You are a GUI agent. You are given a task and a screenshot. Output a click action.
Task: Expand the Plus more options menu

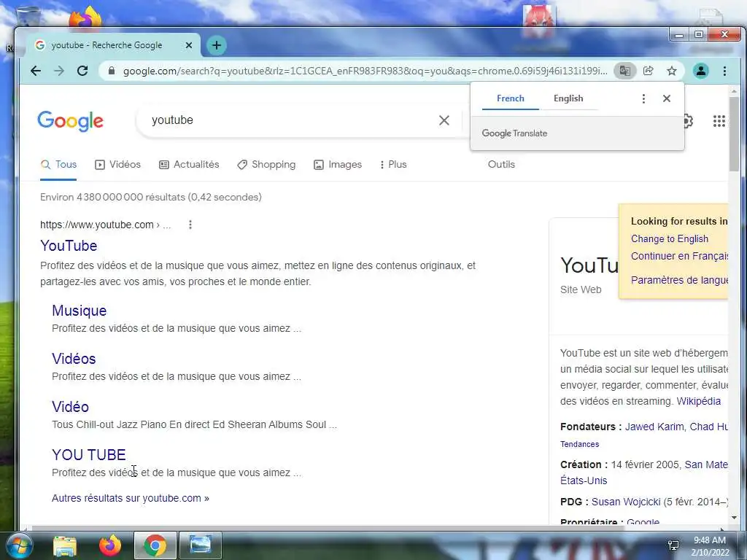[x=393, y=165]
